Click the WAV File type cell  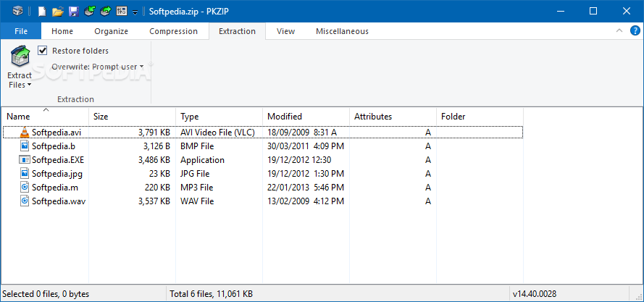[197, 201]
